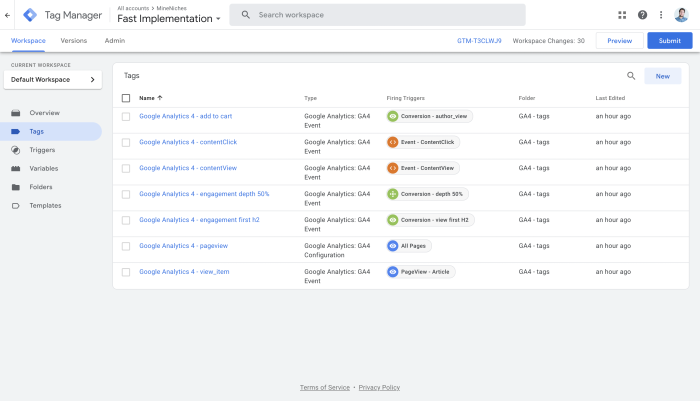Click the Workspace Changes: 30 indicator
The width and height of the screenshot is (700, 401).
(548, 41)
